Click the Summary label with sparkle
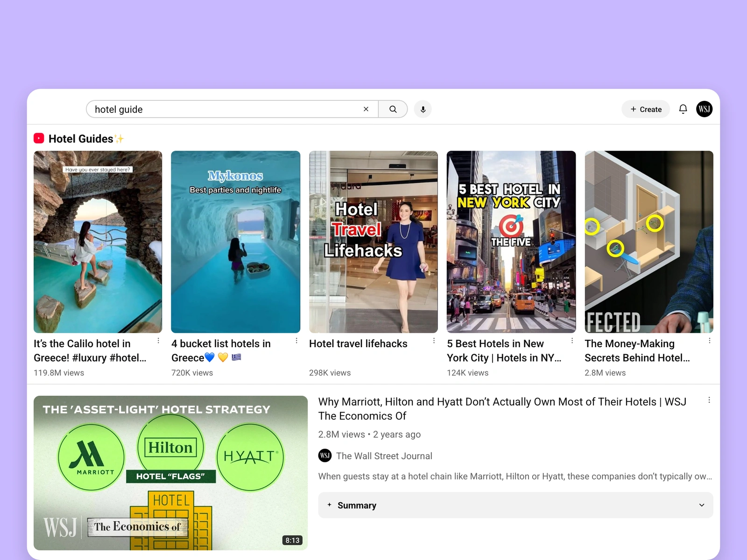Screen dimensions: 747x560 click(x=352, y=505)
